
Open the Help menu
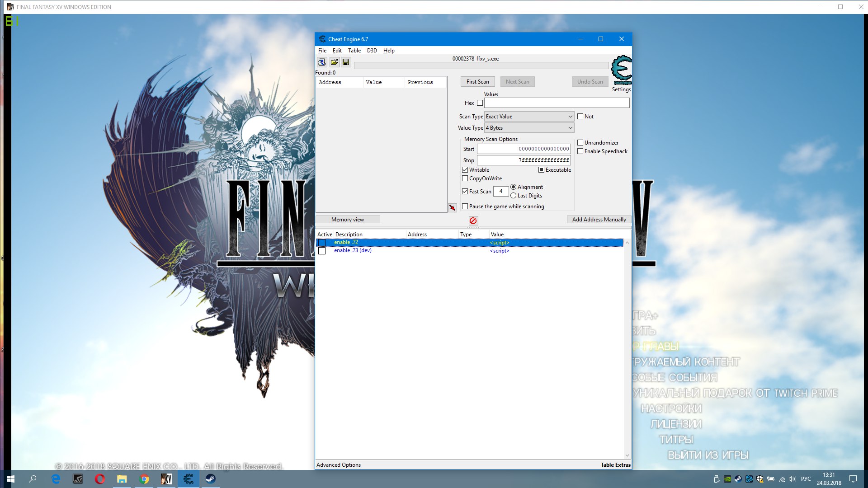(389, 51)
